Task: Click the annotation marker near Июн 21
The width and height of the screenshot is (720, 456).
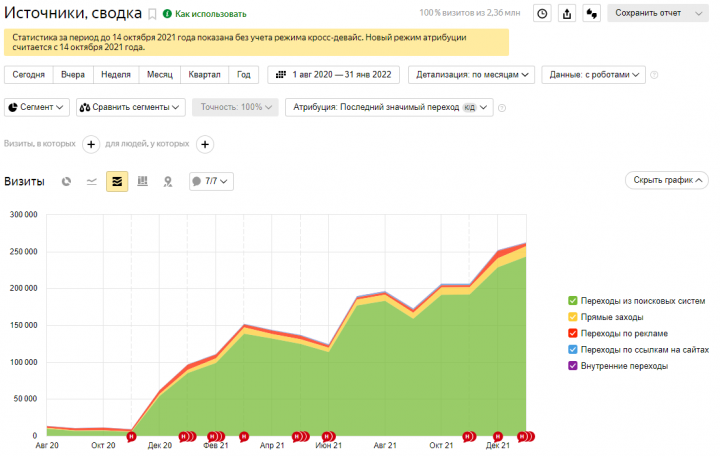Action: 328,436
